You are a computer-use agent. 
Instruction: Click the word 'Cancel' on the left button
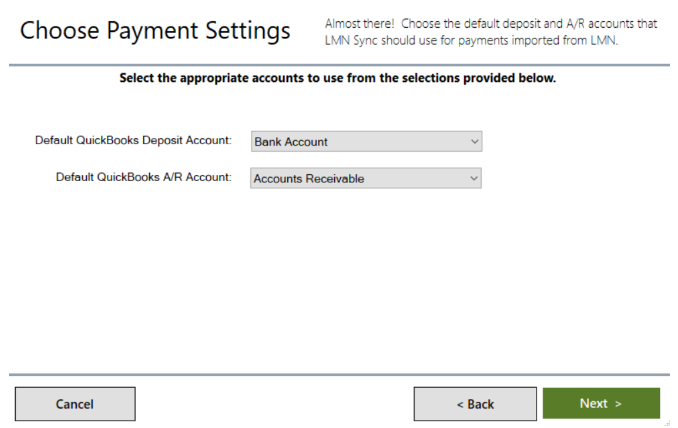74,404
